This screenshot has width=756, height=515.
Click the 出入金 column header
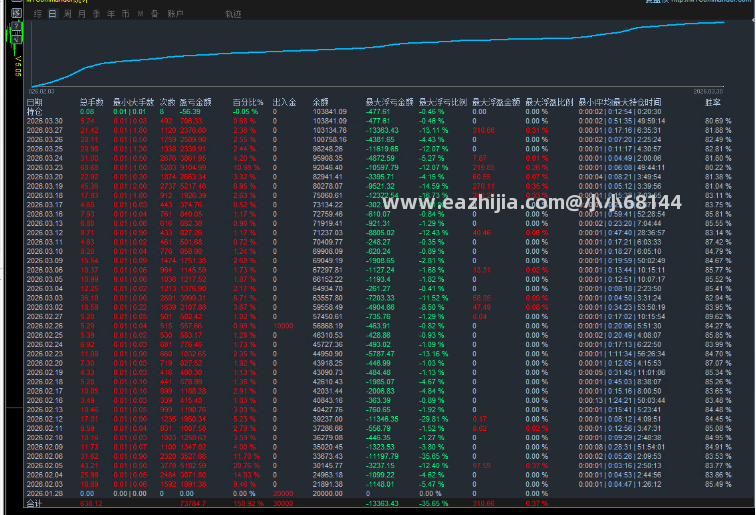[284, 102]
